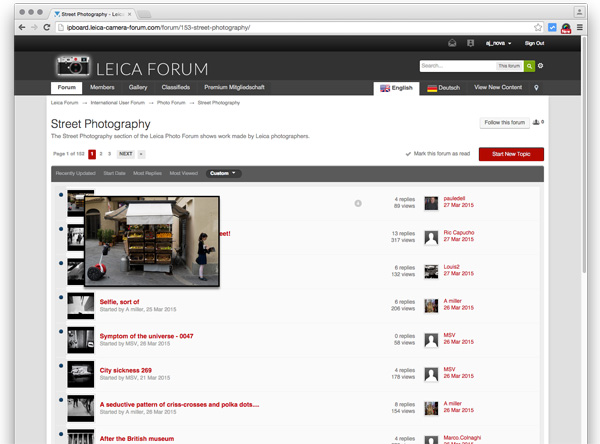Click the green search magnifier button
This screenshot has width=600, height=444.
530,66
